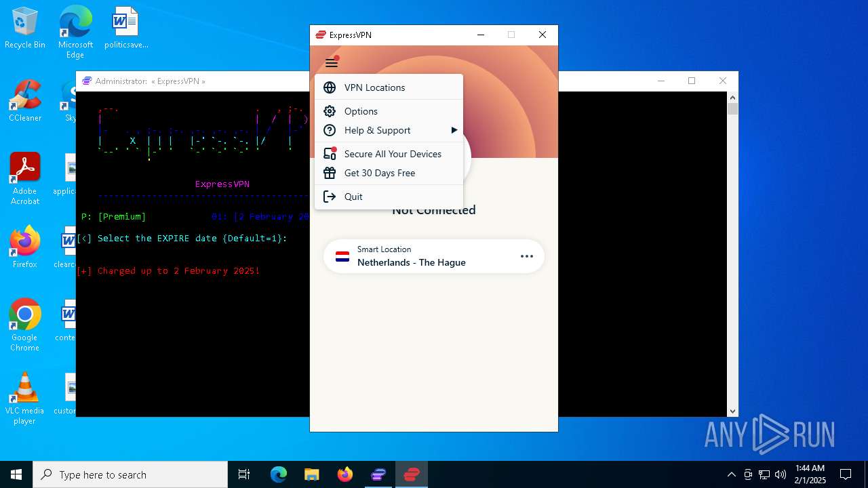
Task: Minimize the ExpressVPN window
Action: [x=481, y=35]
